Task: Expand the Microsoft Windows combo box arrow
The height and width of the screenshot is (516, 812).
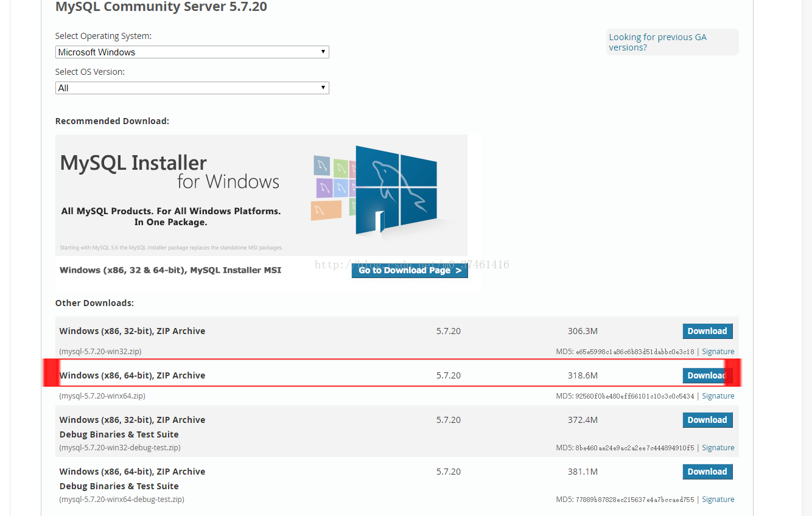Action: (x=323, y=52)
